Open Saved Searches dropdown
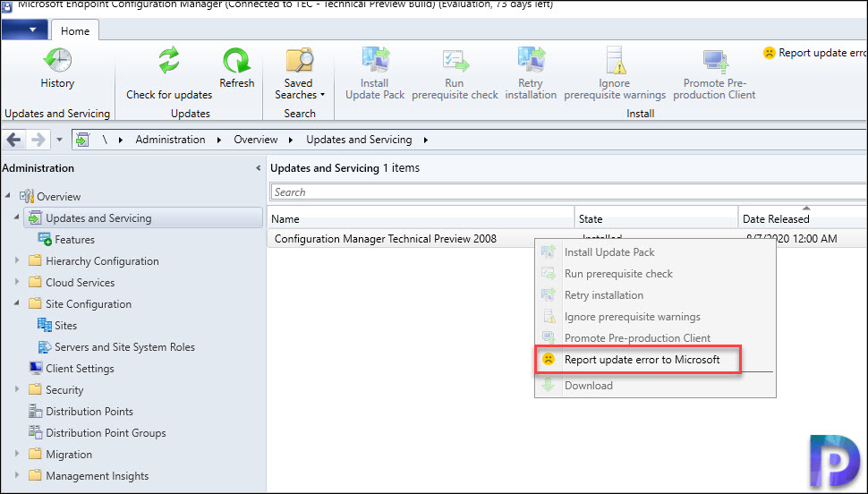This screenshot has height=494, width=868. 300,73
